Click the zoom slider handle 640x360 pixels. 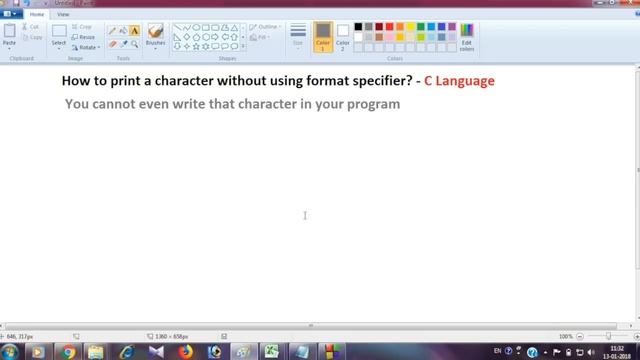point(608,336)
